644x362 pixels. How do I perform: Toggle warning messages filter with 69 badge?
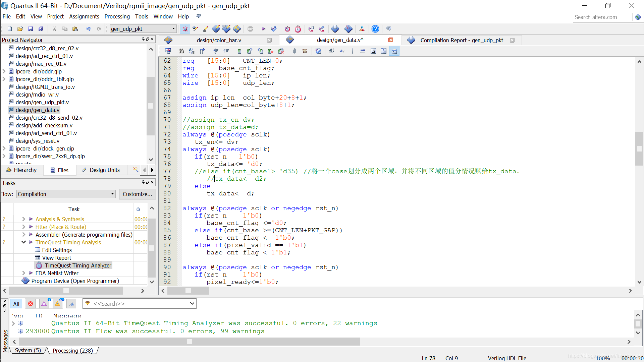pyautogui.click(x=58, y=304)
